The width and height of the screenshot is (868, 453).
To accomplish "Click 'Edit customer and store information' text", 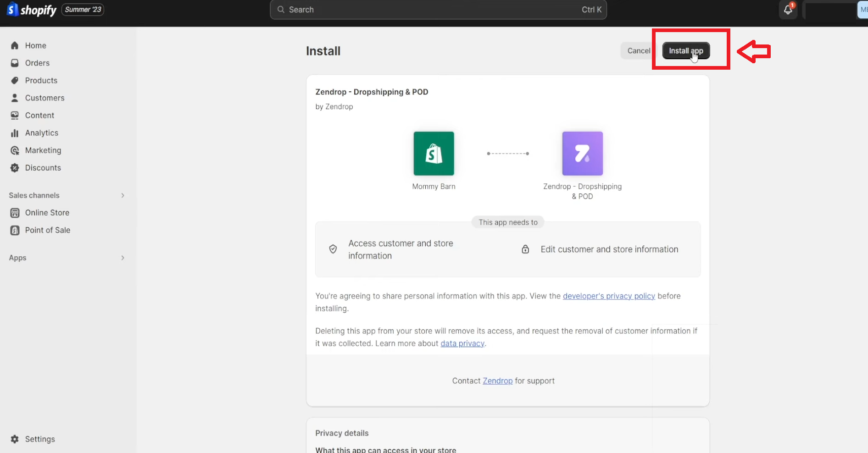I will point(609,249).
